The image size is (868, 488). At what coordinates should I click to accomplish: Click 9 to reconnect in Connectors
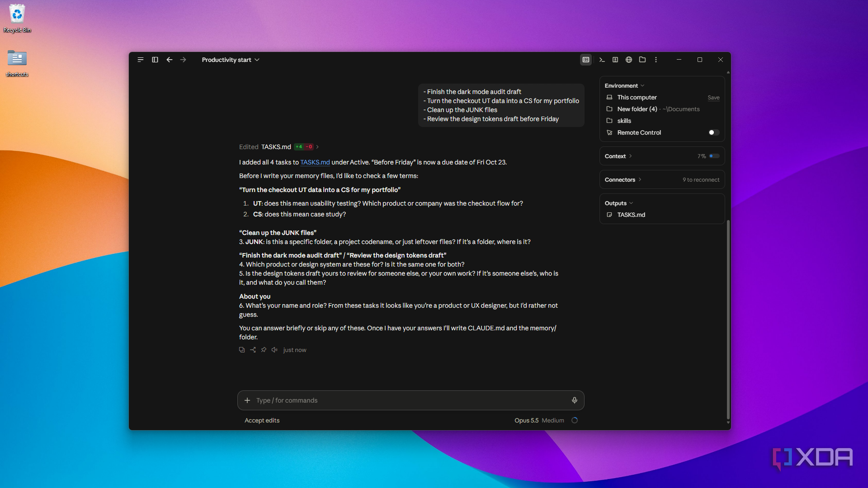(x=701, y=180)
